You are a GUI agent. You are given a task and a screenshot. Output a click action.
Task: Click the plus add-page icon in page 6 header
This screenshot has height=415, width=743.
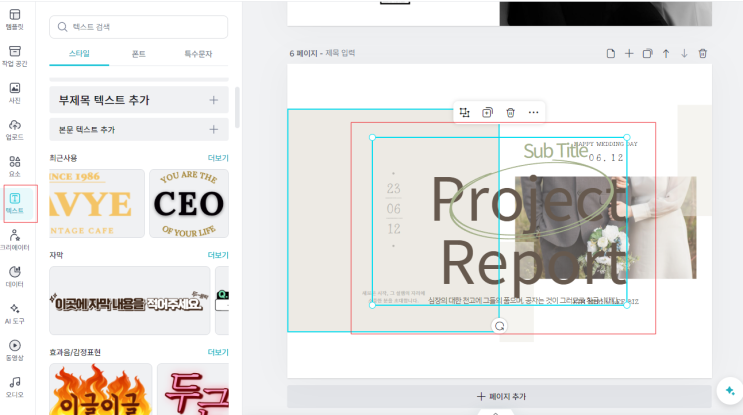click(629, 54)
